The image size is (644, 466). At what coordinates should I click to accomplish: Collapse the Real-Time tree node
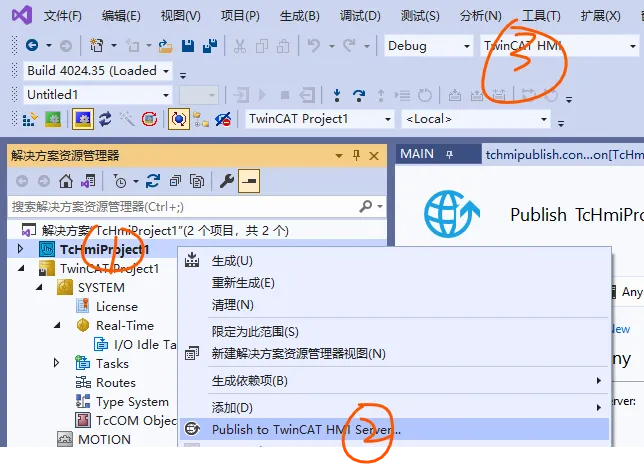point(57,326)
